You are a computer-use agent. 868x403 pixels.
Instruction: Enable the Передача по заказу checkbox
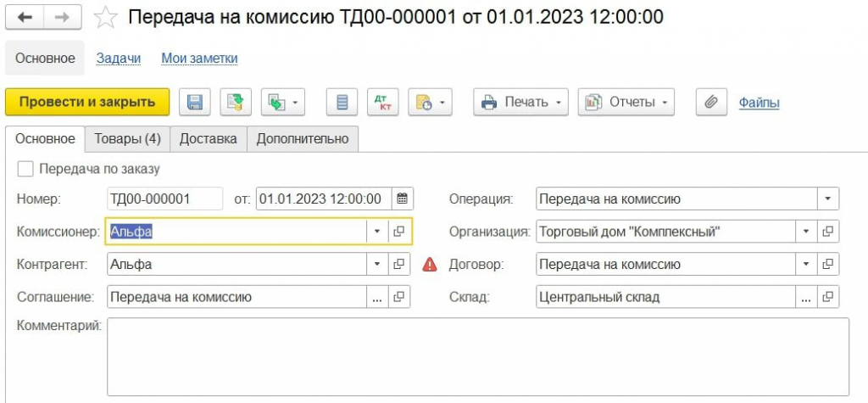click(25, 169)
